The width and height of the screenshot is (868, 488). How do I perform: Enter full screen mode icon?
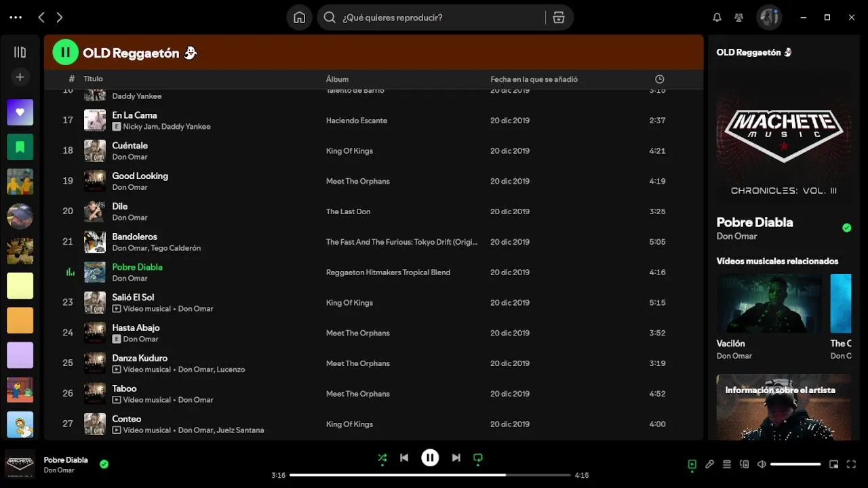click(x=852, y=464)
